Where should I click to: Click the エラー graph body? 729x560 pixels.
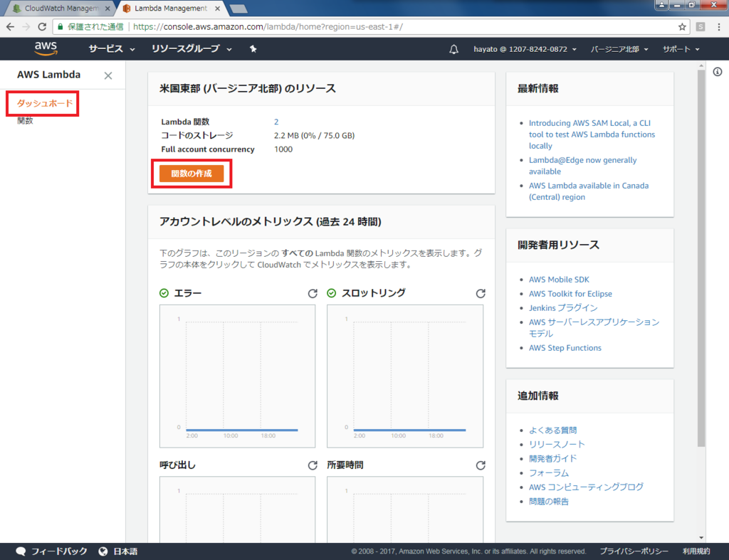coord(237,376)
